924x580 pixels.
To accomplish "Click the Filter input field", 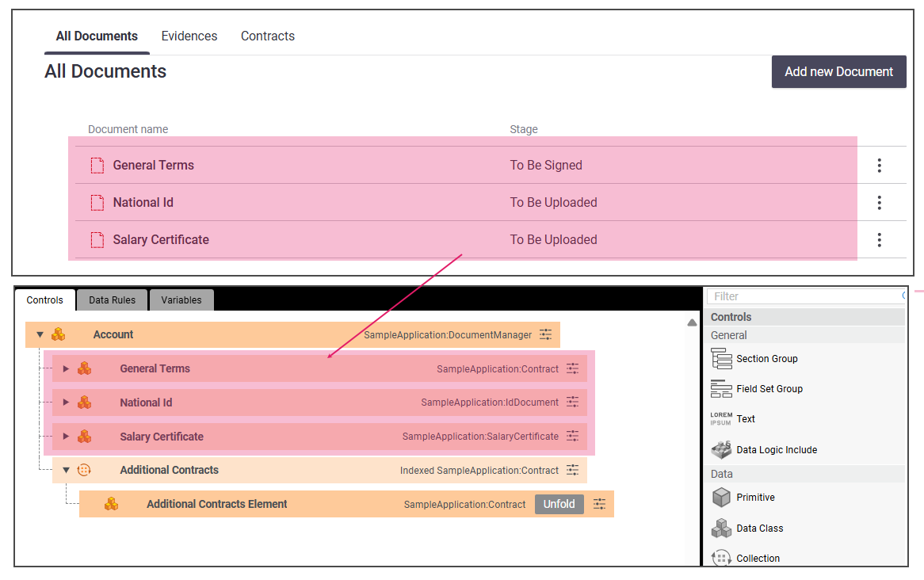I will click(x=806, y=296).
